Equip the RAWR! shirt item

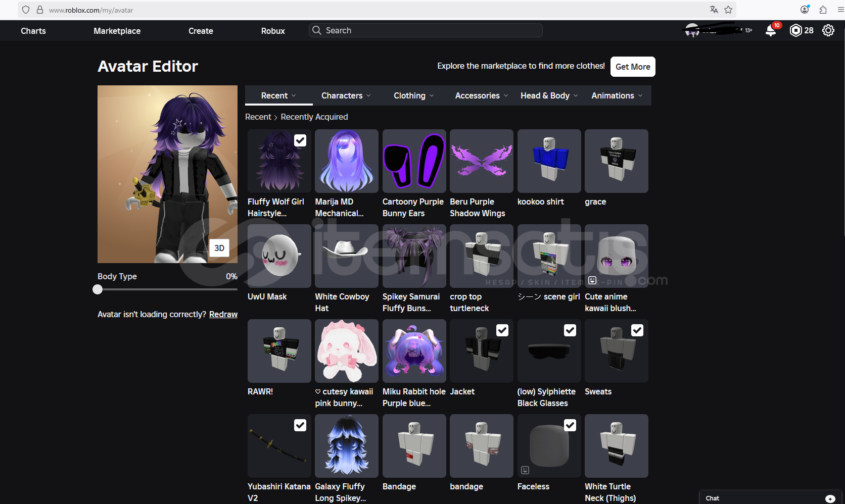279,351
